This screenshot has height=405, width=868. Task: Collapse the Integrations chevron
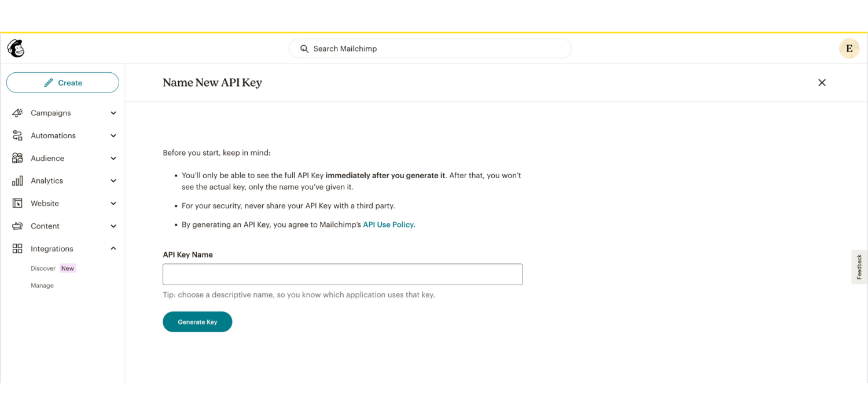[x=113, y=248]
